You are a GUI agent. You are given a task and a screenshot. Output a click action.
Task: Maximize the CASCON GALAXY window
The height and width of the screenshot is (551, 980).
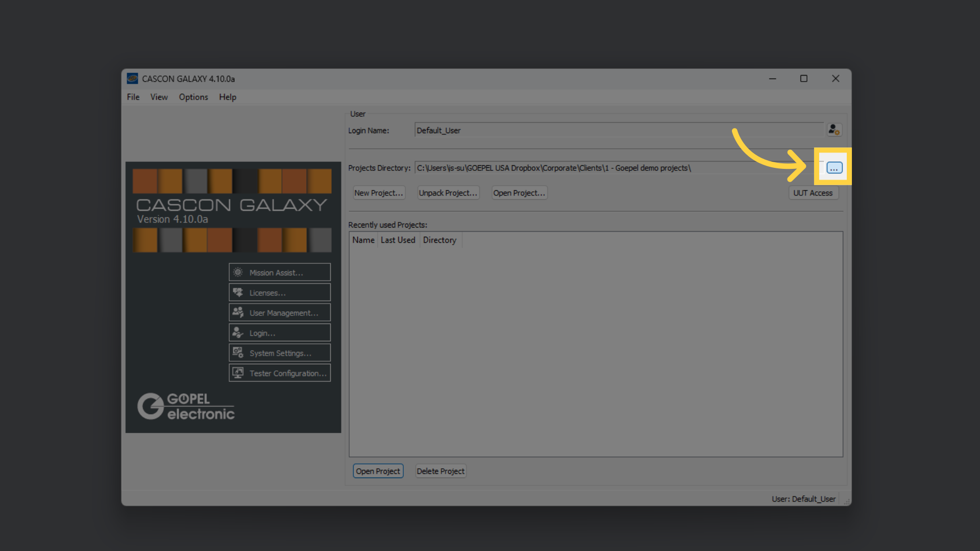pos(804,79)
